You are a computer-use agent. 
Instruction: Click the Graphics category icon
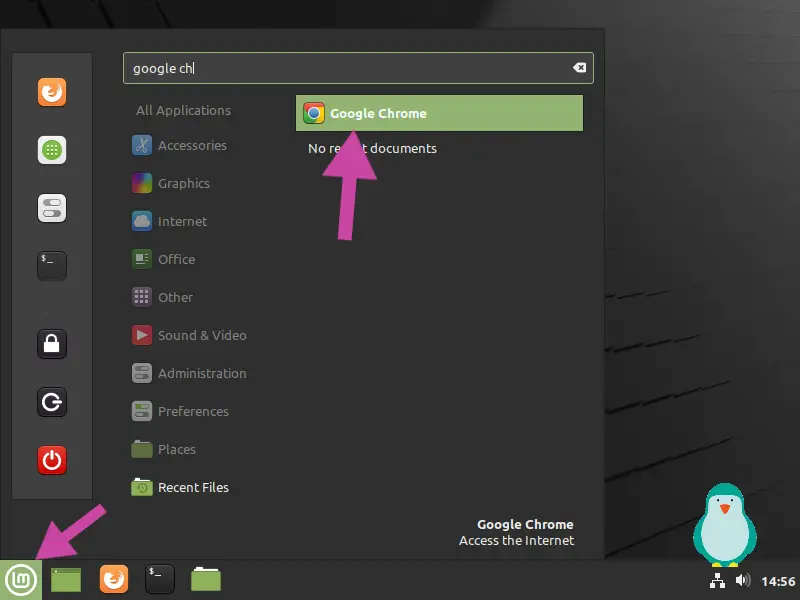142,183
